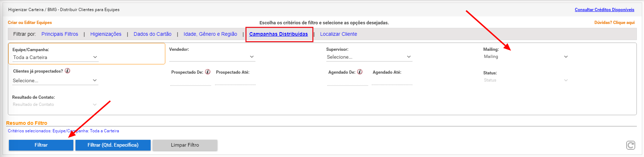This screenshot has height=157, width=644.
Task: Open Clientes já prospectados dropdown
Action: tap(55, 80)
